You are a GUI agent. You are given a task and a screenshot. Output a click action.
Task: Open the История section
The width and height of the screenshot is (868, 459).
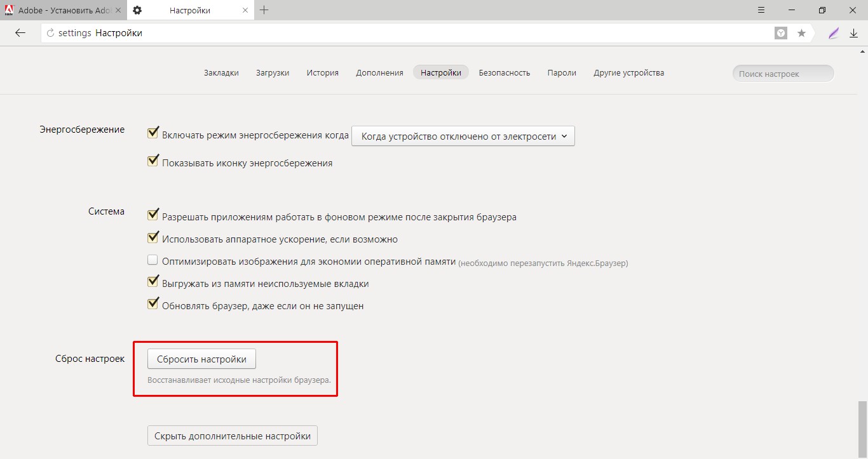tap(323, 73)
